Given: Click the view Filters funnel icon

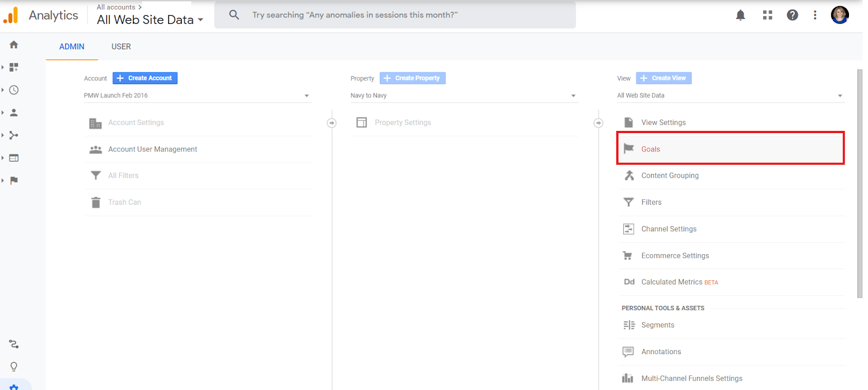Looking at the screenshot, I should tap(629, 202).
